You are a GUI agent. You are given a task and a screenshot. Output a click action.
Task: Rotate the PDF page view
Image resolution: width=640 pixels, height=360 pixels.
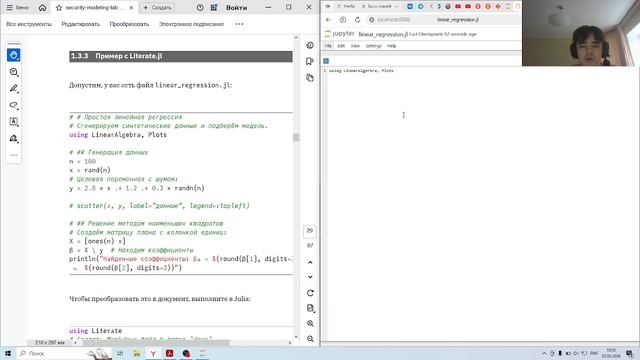point(310,293)
